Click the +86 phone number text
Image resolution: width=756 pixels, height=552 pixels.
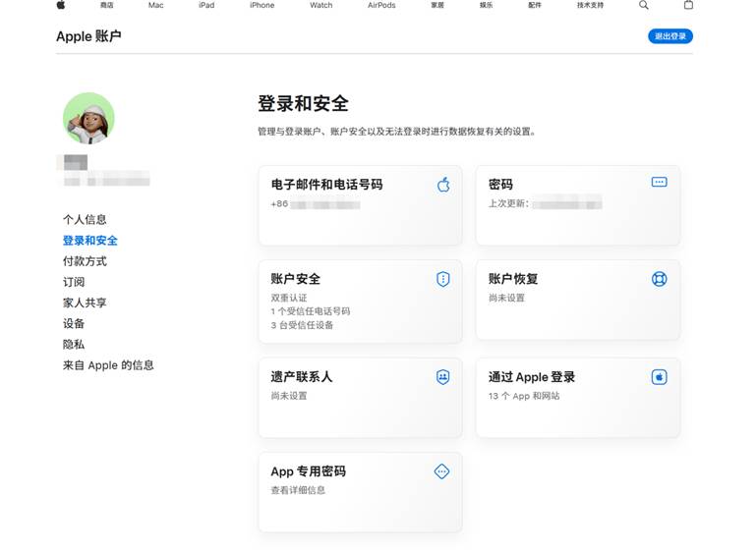point(316,204)
